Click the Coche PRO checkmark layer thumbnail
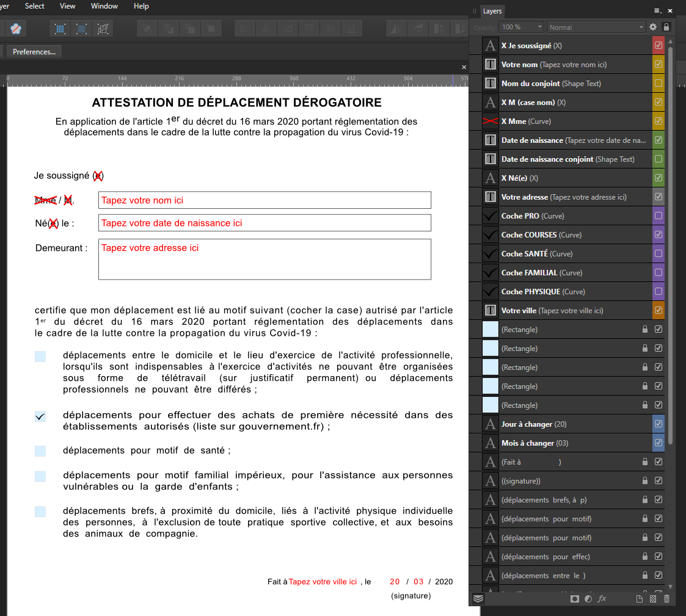Image resolution: width=686 pixels, height=616 pixels. 491,216
